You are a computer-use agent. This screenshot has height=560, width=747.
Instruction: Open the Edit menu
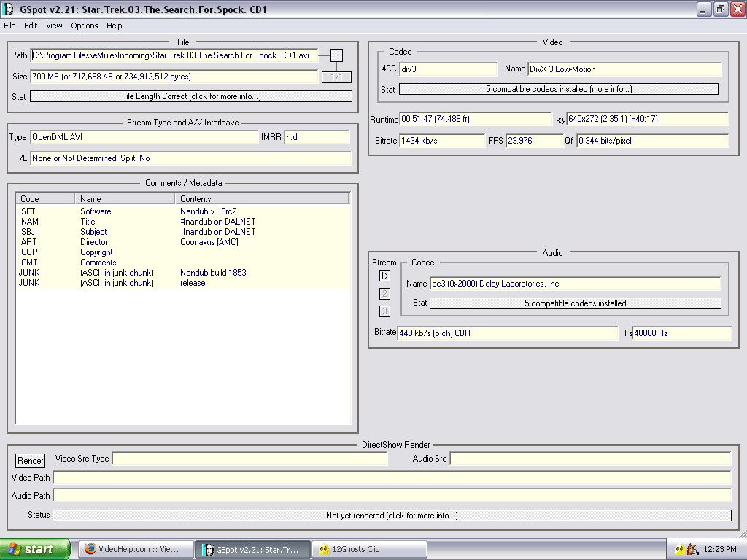pyautogui.click(x=31, y=26)
